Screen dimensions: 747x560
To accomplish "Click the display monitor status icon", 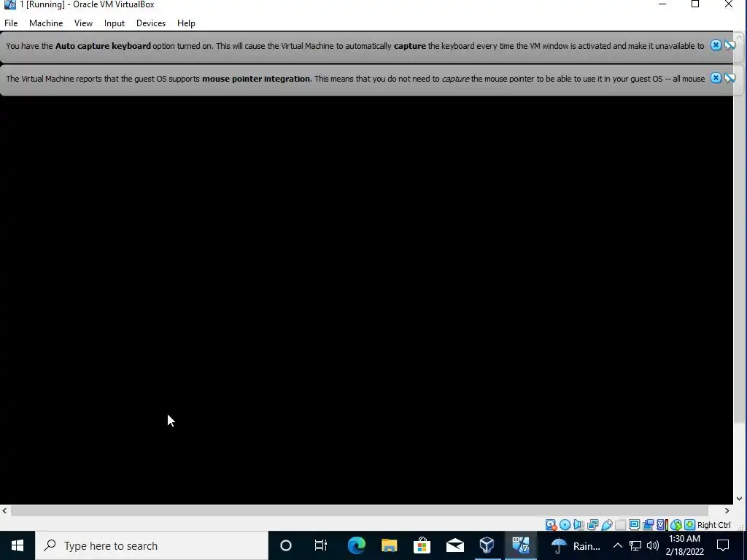I will pyautogui.click(x=634, y=525).
